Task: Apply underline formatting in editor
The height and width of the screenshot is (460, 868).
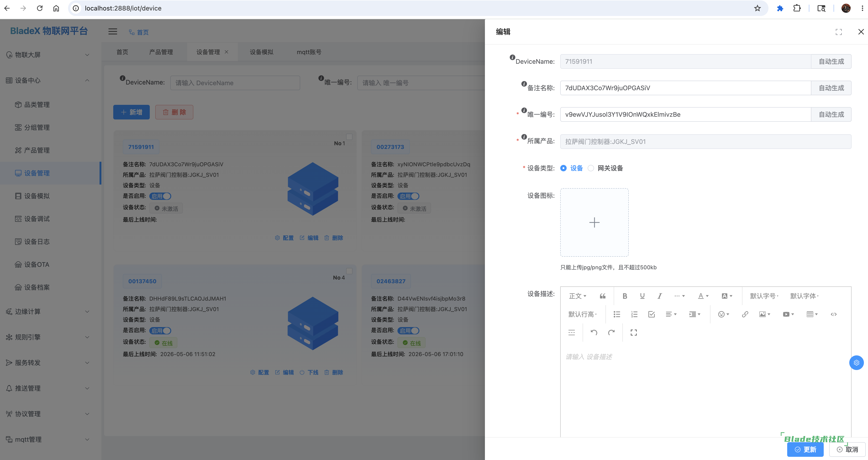Action: [x=642, y=296]
